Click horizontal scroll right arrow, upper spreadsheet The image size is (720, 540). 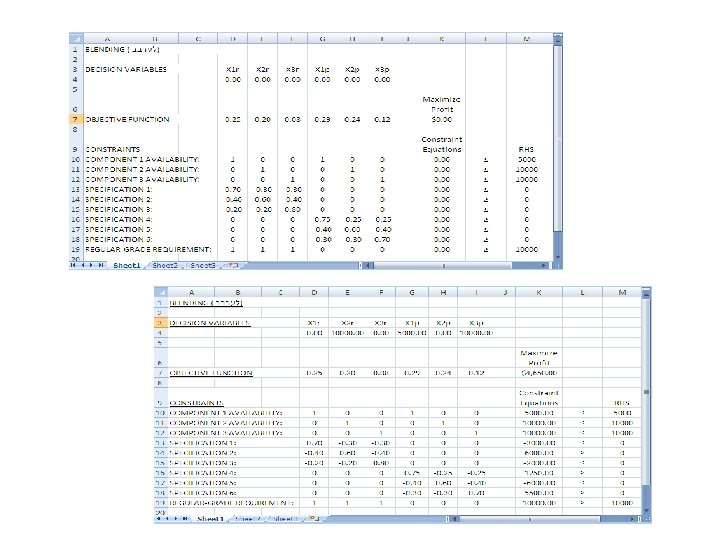[544, 265]
